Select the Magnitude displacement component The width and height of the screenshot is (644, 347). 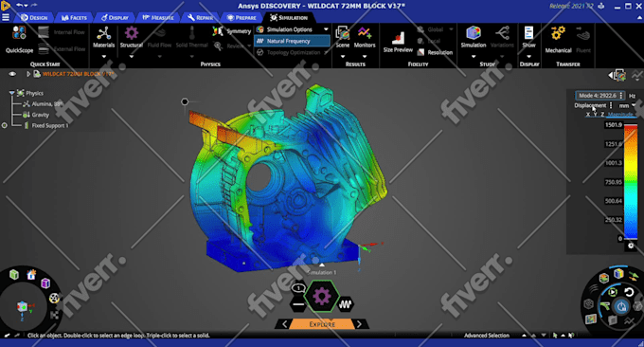click(x=620, y=115)
